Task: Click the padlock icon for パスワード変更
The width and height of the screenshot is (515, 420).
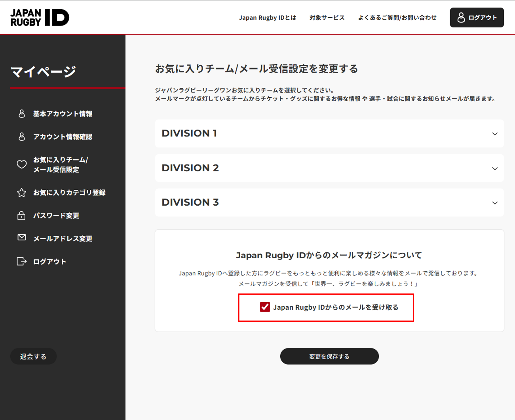Action: [x=22, y=216]
